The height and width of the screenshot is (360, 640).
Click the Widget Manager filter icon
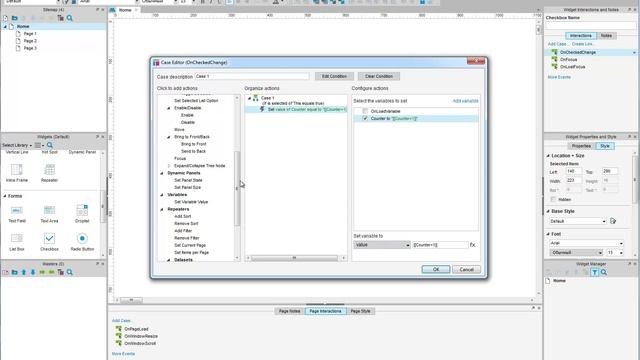595,272
